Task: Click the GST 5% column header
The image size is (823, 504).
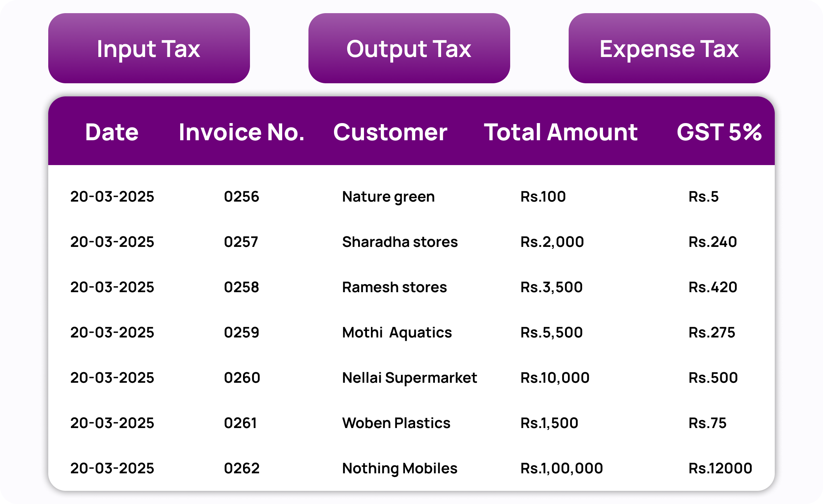Action: [x=719, y=132]
